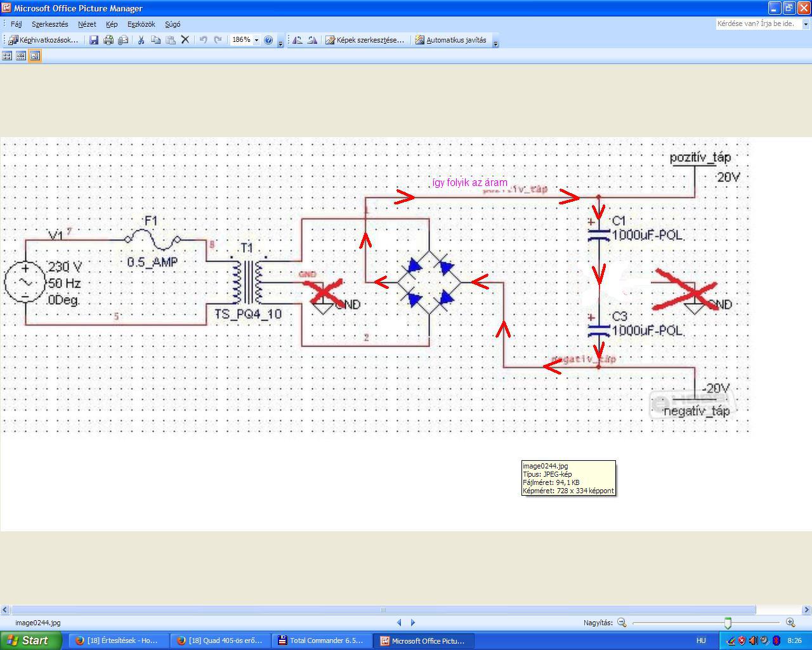Rotate the picture left
This screenshot has height=650, width=812.
(297, 40)
